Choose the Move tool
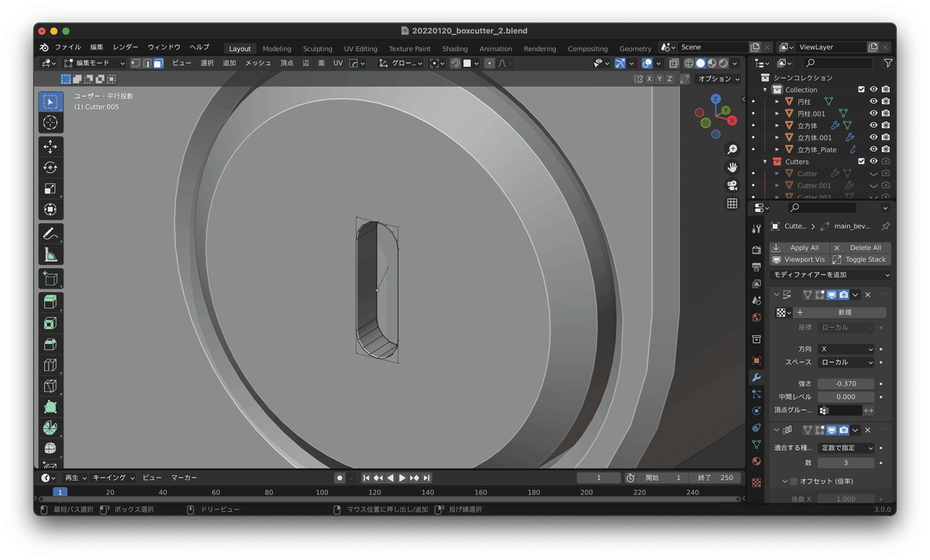The width and height of the screenshot is (930, 560). [50, 146]
